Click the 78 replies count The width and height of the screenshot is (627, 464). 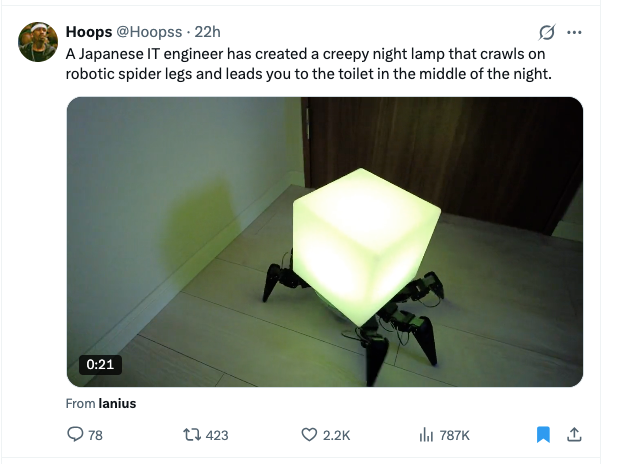pos(95,435)
